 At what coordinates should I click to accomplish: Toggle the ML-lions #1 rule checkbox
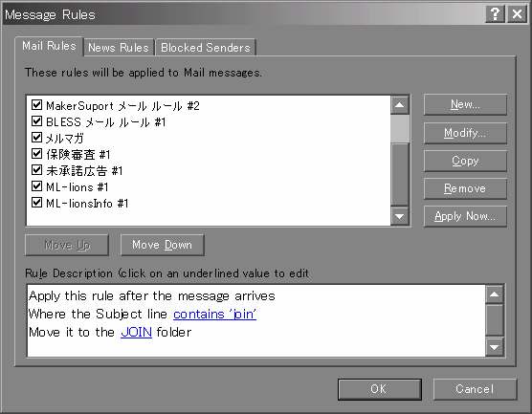[x=36, y=186]
